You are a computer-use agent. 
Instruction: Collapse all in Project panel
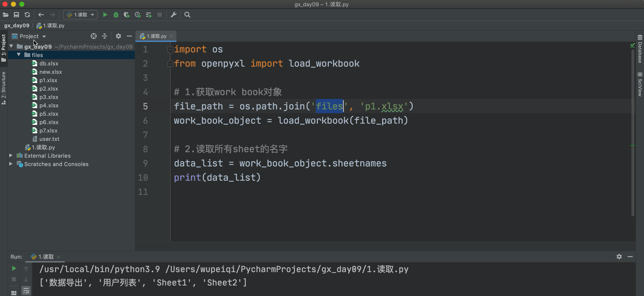coord(105,36)
